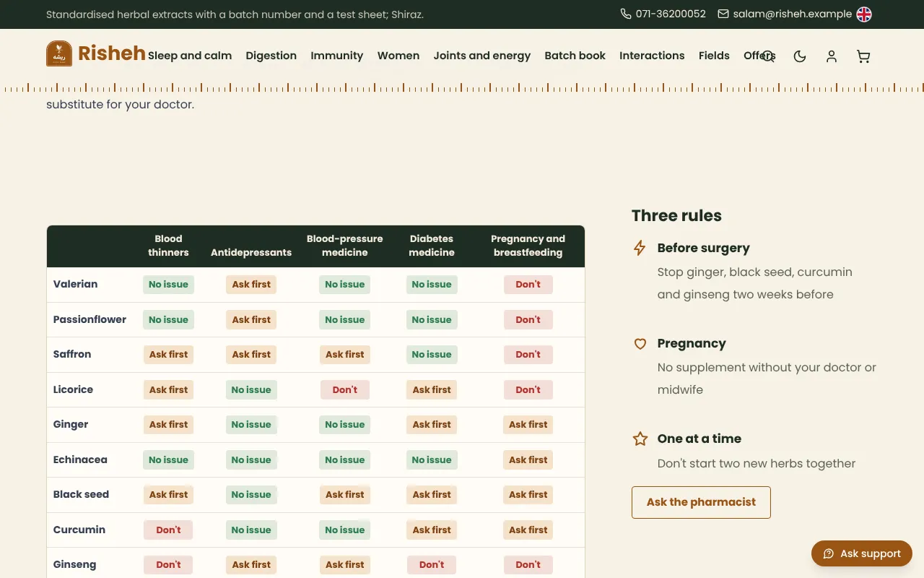Image resolution: width=924 pixels, height=578 pixels.
Task: Open the search icon in header
Action: [768, 56]
